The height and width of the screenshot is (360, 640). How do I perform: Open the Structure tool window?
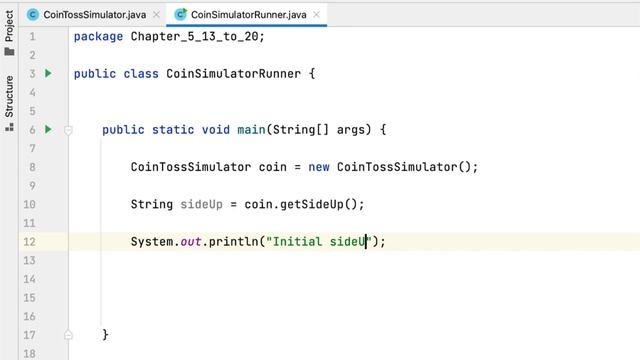9,103
